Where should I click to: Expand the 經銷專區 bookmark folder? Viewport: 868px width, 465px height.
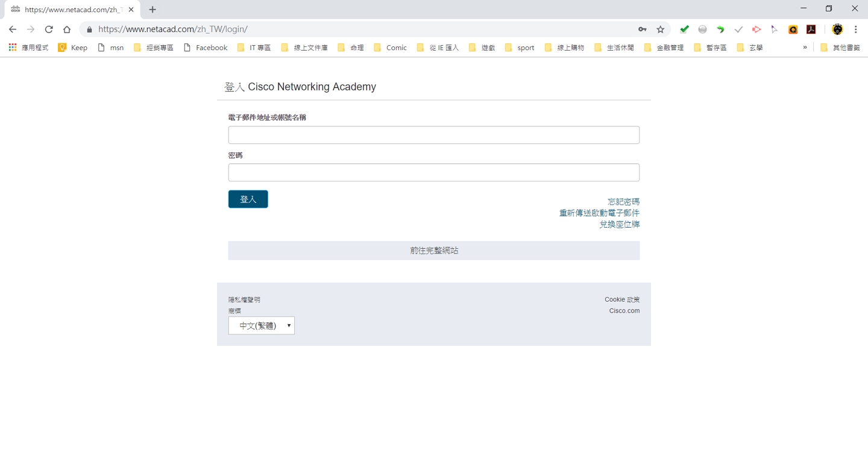click(153, 48)
